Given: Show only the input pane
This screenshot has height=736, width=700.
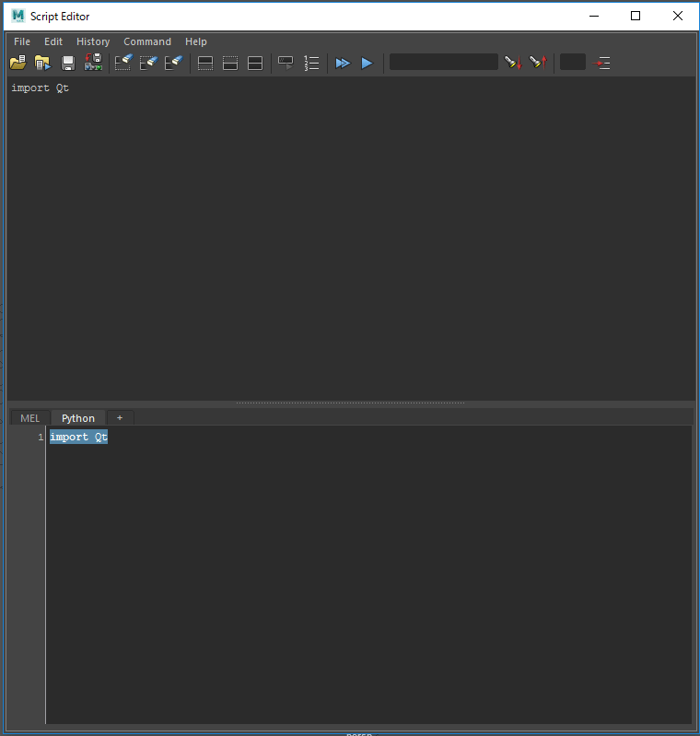Looking at the screenshot, I should tap(230, 63).
